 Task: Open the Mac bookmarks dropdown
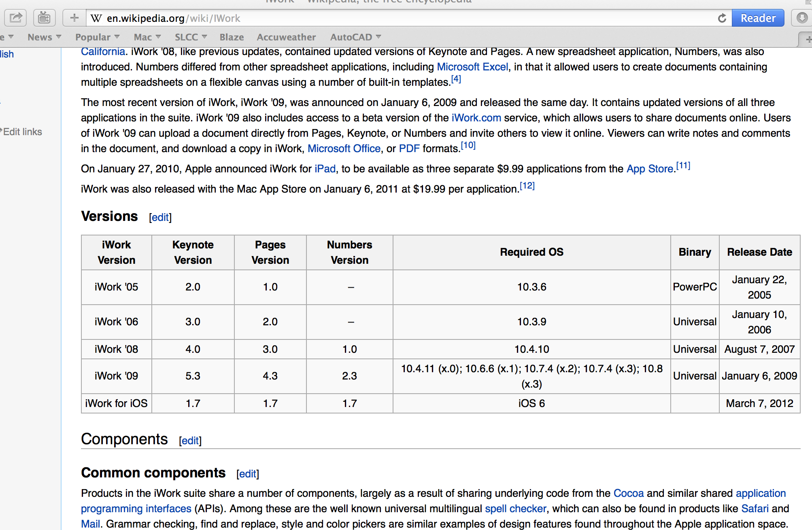pos(147,37)
